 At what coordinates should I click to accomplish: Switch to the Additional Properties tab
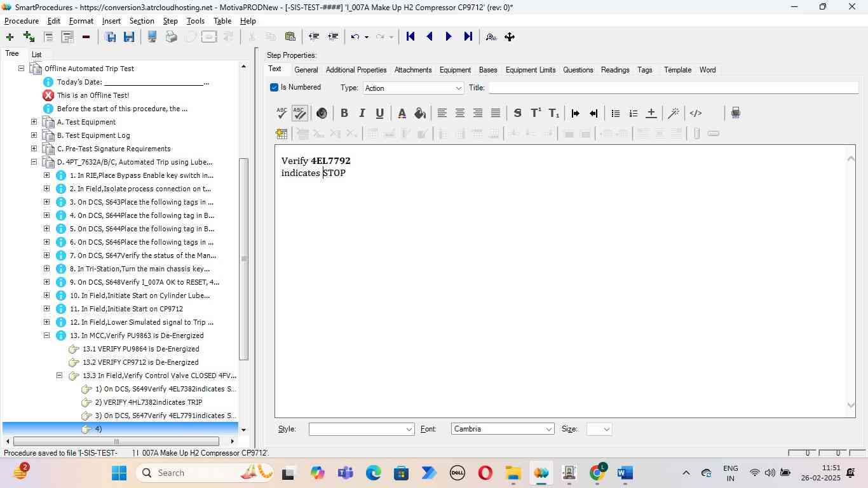[x=356, y=70]
